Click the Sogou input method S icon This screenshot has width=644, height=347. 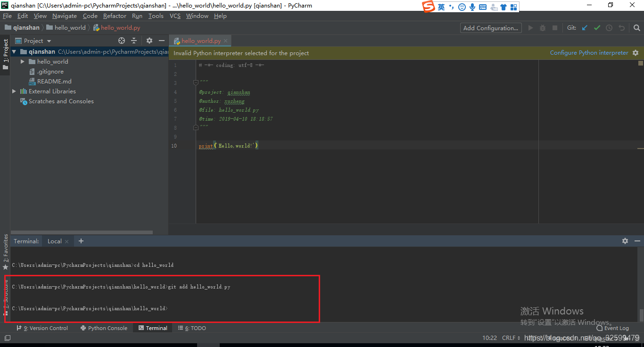point(428,7)
